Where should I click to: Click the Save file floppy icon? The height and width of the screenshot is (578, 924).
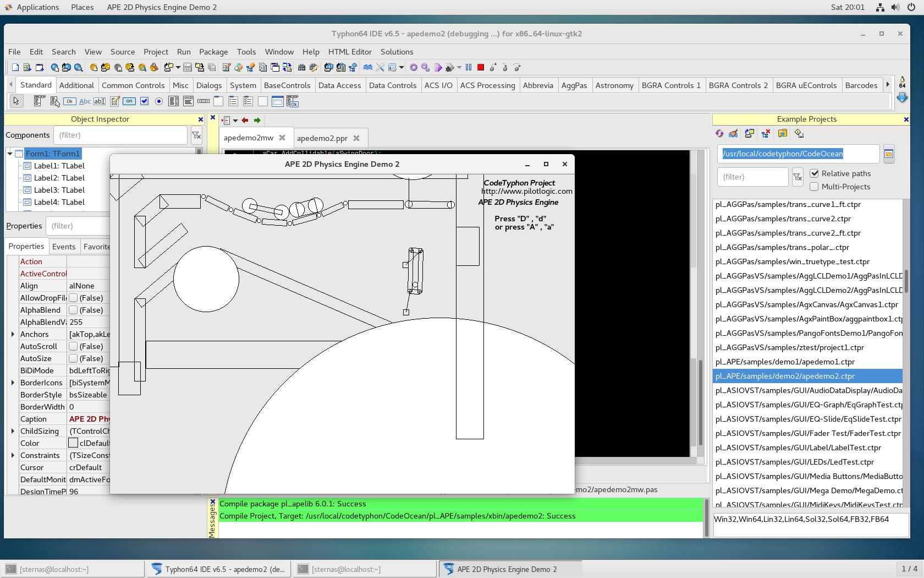tap(188, 67)
